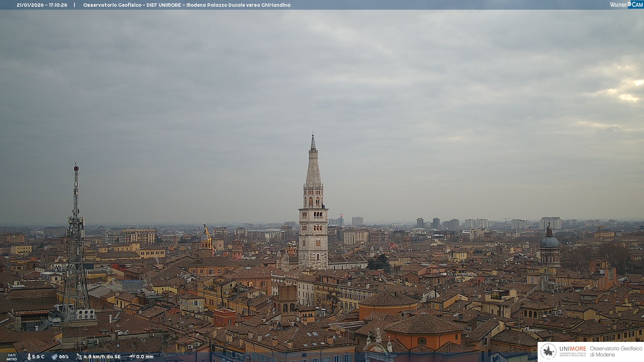
Task: Click the 4.8 km/h da SE wind reading
Action: (x=102, y=357)
